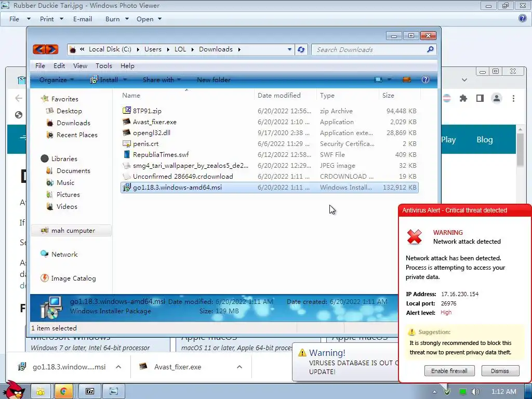532x399 pixels.
Task: Refresh the Downloads folder view
Action: coord(301,49)
